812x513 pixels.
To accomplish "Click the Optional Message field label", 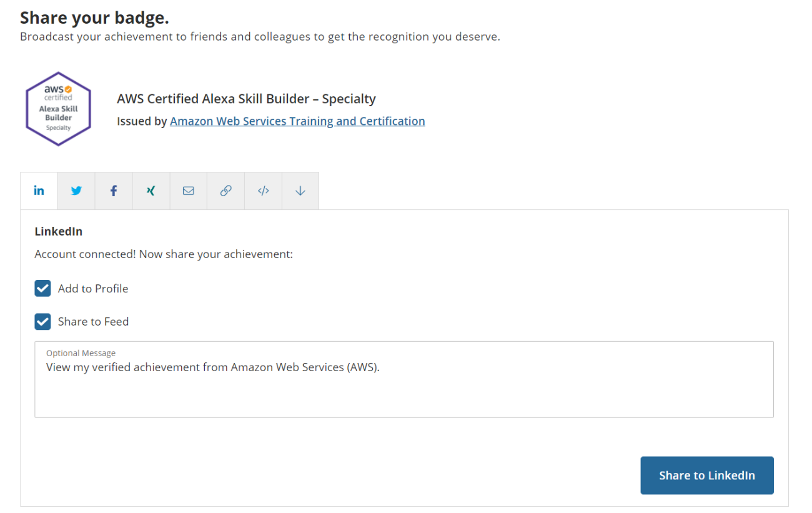I will (x=81, y=353).
